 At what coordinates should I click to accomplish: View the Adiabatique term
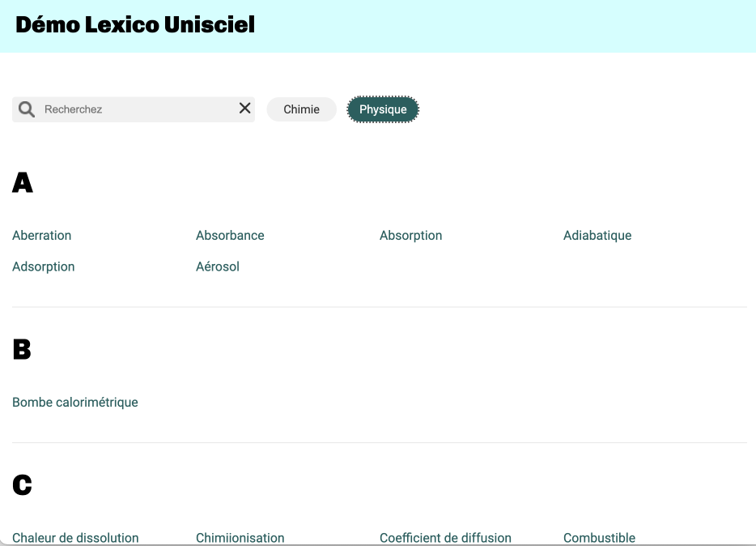click(597, 236)
